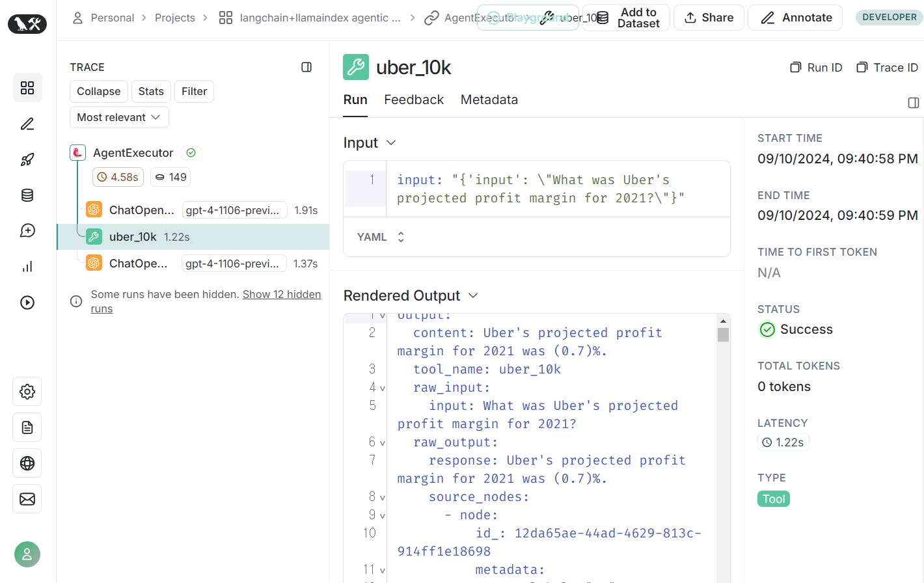
Task: Go to Projects in breadcrumb
Action: [x=175, y=18]
